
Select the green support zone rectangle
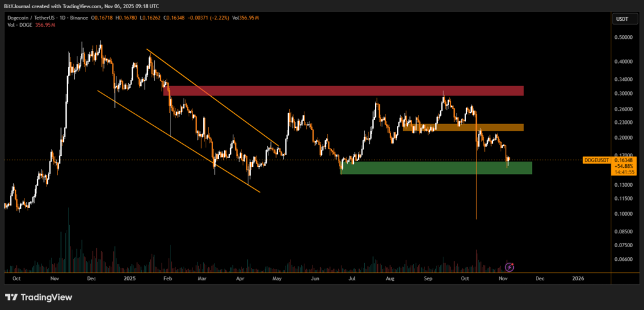tap(436, 168)
